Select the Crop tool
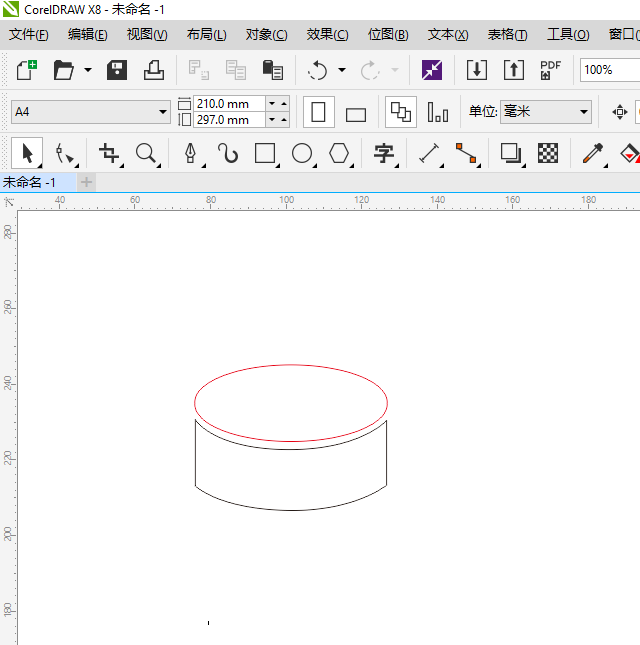This screenshot has height=645, width=640. point(109,153)
